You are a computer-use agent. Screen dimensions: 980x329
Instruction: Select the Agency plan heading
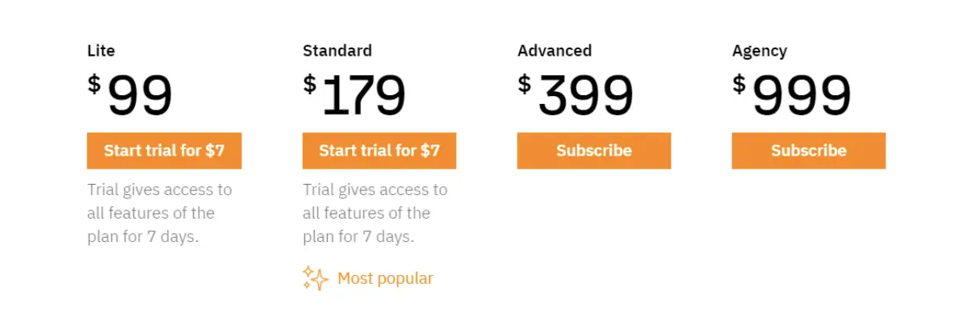[760, 51]
